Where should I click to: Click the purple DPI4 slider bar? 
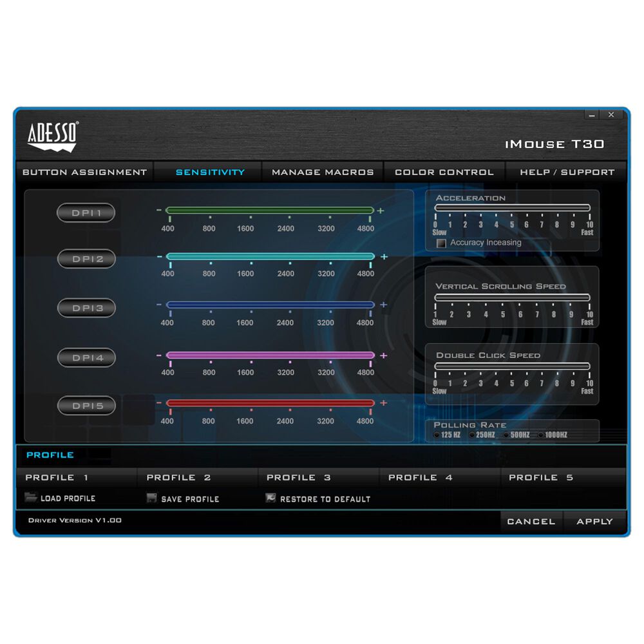point(270,355)
